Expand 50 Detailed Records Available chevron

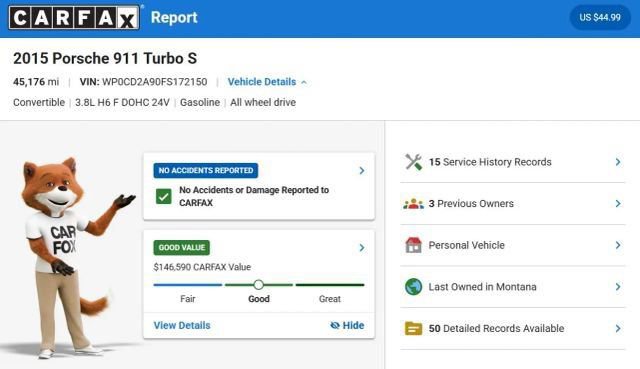click(x=618, y=329)
